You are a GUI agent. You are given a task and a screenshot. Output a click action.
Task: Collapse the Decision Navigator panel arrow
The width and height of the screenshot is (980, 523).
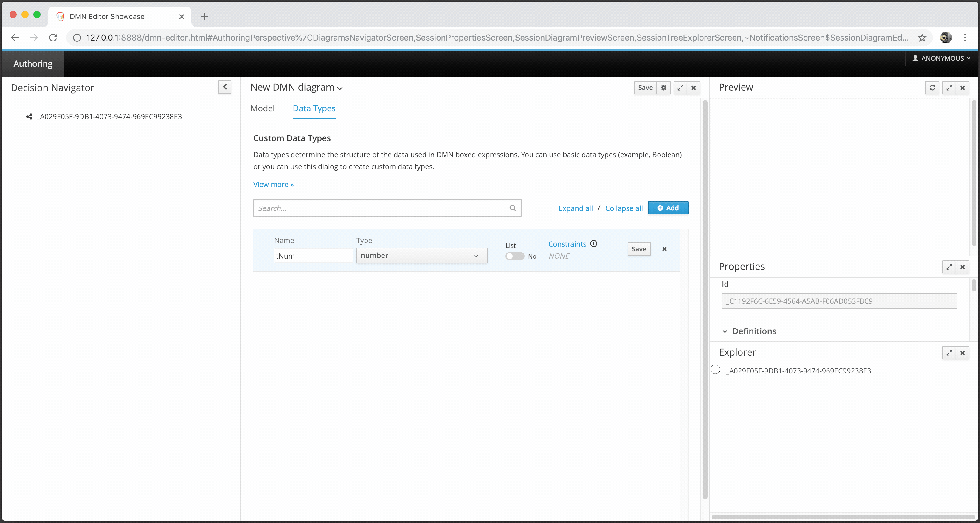coord(224,87)
